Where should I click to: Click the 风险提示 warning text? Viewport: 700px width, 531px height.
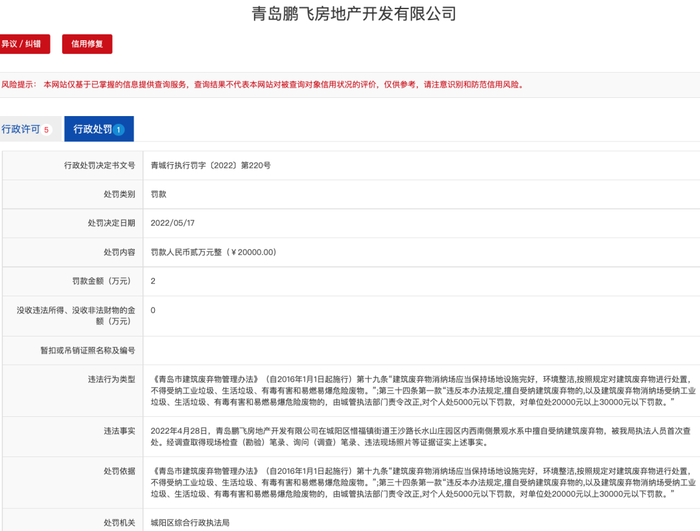[x=262, y=84]
